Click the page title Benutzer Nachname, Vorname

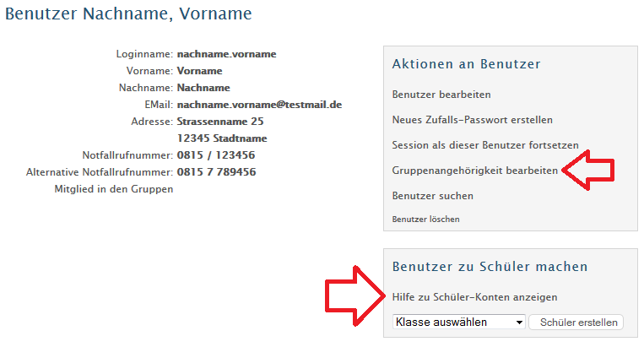coord(129,14)
